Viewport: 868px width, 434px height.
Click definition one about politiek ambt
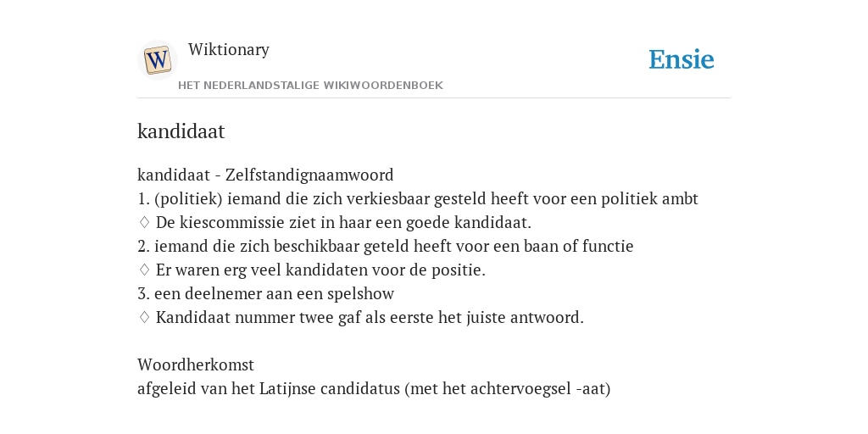click(418, 199)
